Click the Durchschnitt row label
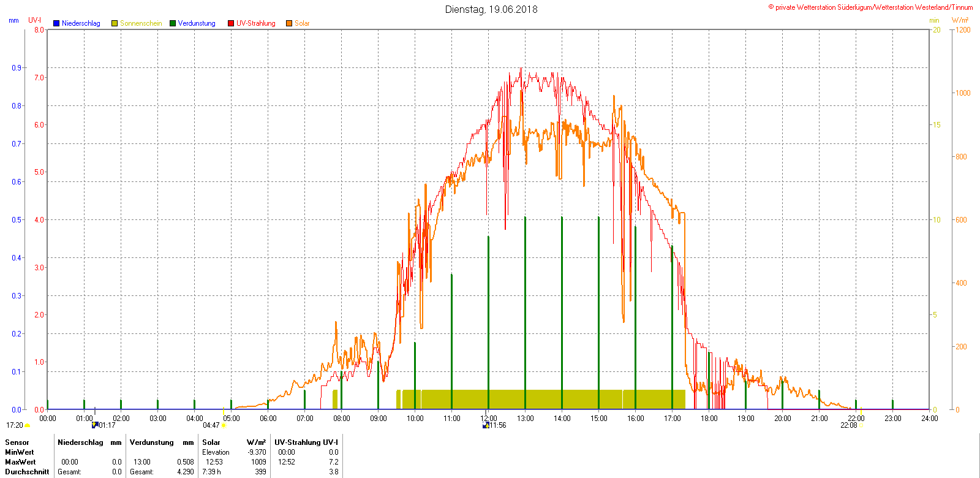The image size is (980, 478). [27, 472]
